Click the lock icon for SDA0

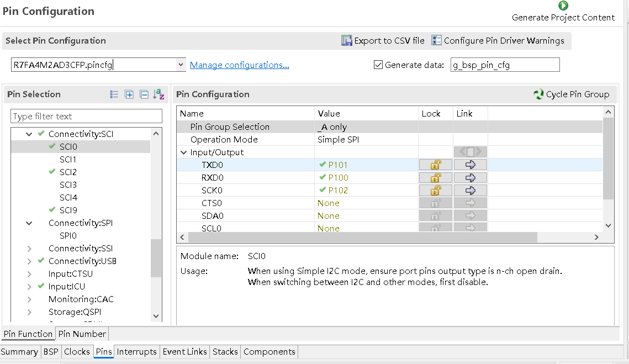coord(436,215)
